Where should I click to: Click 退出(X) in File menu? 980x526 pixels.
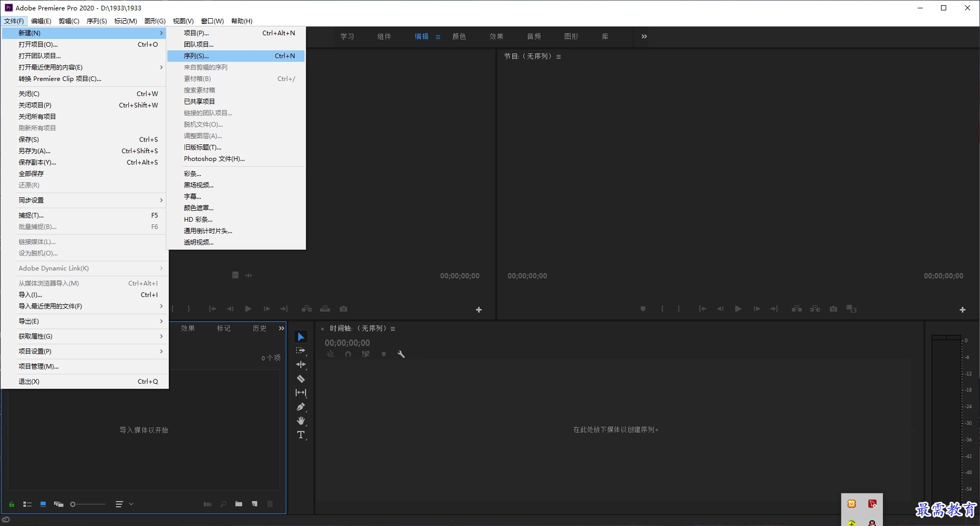[x=84, y=381]
